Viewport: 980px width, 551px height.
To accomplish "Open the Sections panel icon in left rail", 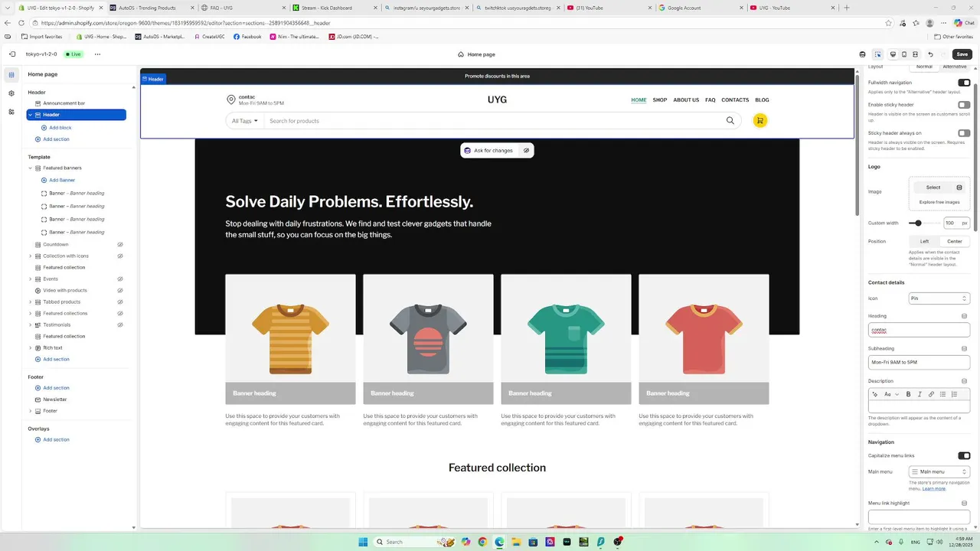I will (x=11, y=74).
